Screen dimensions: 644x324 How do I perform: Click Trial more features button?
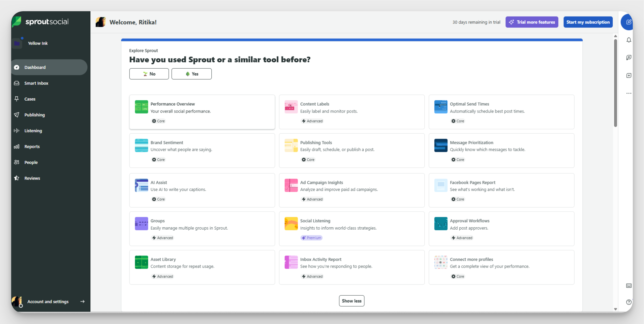(x=532, y=22)
